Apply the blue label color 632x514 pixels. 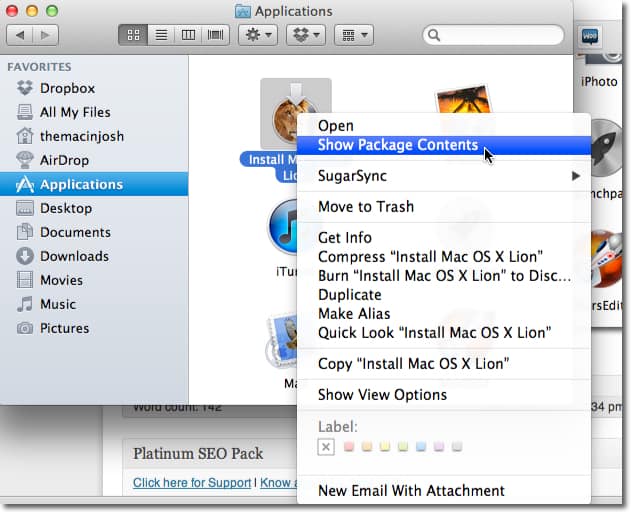pos(421,446)
